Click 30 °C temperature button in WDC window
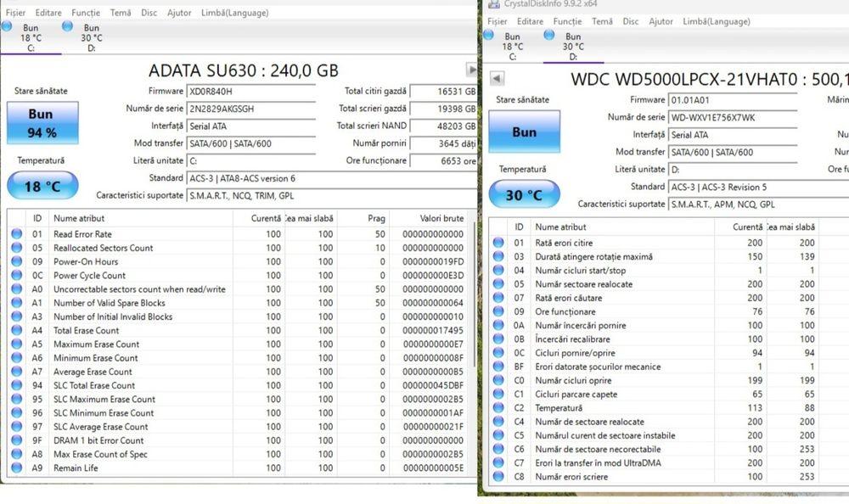The image size is (849, 504). [x=524, y=194]
